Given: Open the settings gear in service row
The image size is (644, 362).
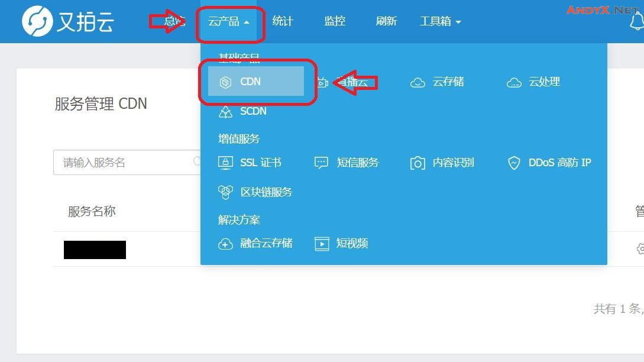Looking at the screenshot, I should click(x=640, y=248).
